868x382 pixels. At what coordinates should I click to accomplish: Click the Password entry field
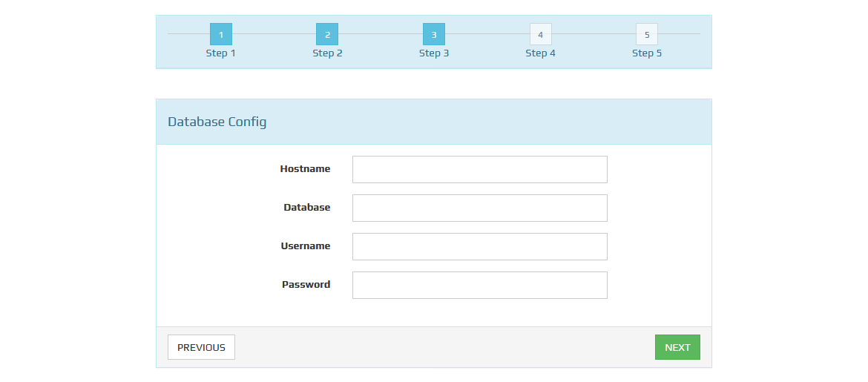point(479,285)
